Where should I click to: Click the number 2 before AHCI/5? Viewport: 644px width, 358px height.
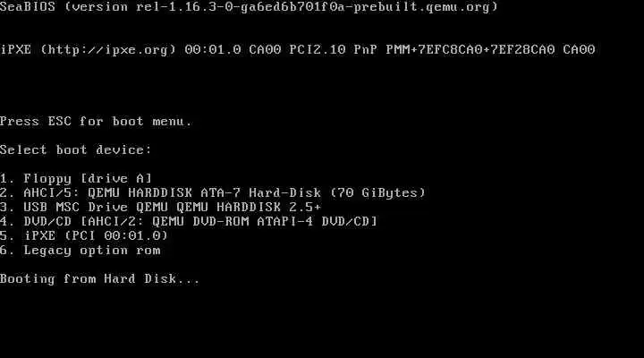4,192
